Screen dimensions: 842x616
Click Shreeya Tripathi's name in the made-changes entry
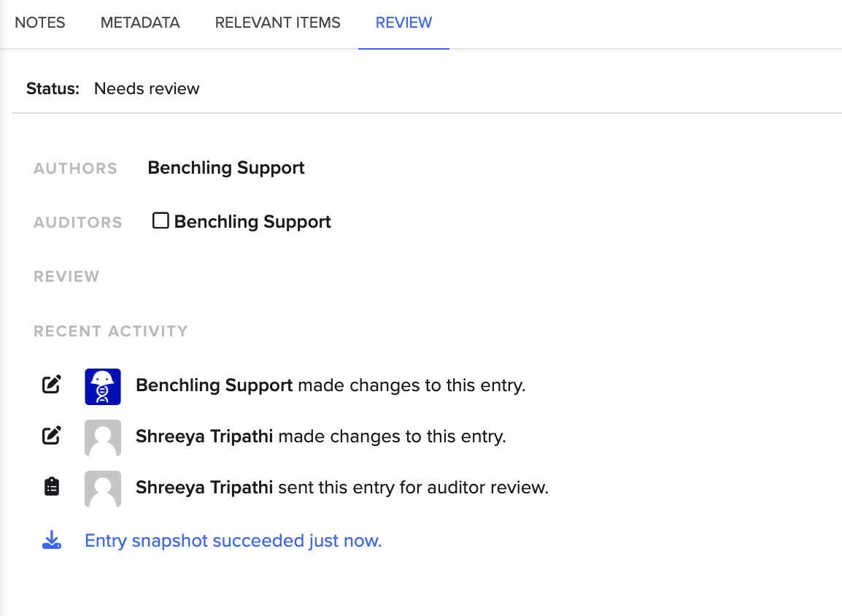pos(204,436)
